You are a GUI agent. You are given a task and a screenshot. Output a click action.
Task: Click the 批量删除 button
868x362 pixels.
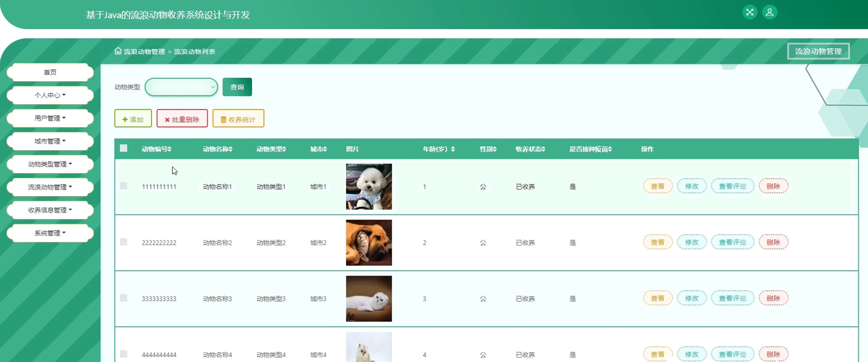pos(182,118)
